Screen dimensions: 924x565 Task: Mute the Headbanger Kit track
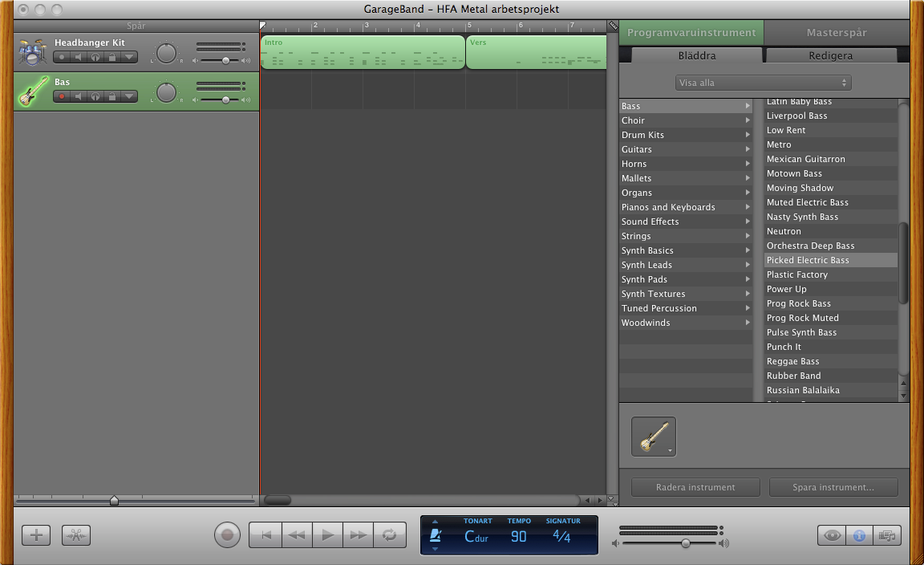(78, 57)
